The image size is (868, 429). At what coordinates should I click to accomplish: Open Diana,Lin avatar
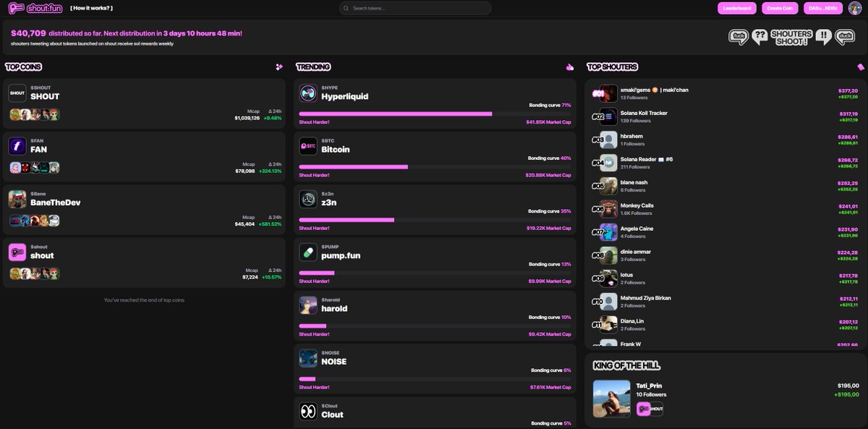(608, 325)
